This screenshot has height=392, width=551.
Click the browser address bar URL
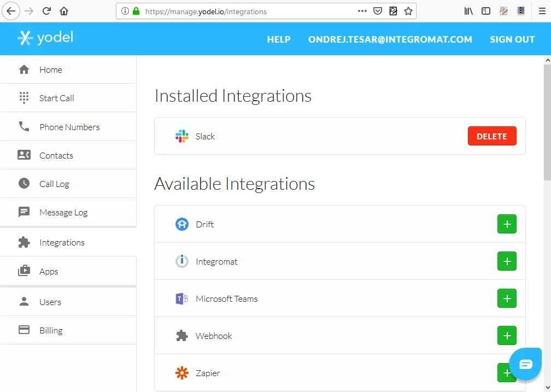coord(206,11)
